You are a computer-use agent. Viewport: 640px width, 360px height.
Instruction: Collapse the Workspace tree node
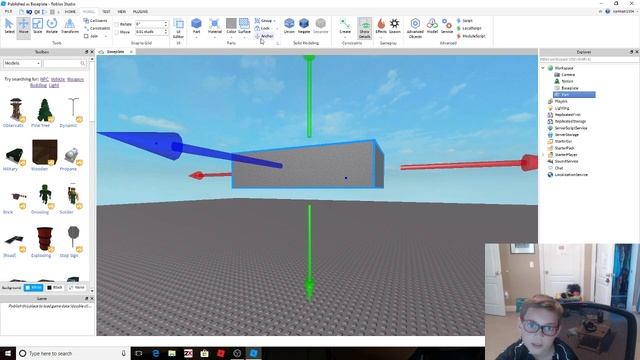click(543, 68)
